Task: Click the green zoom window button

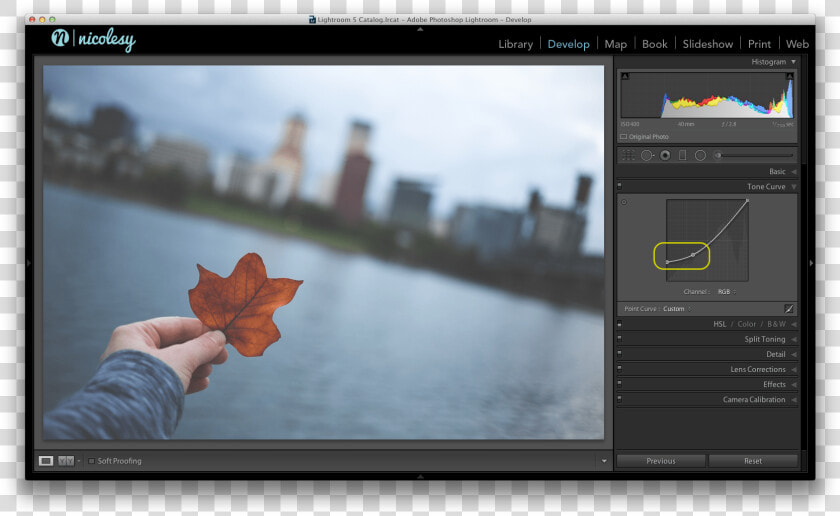Action: click(x=52, y=19)
